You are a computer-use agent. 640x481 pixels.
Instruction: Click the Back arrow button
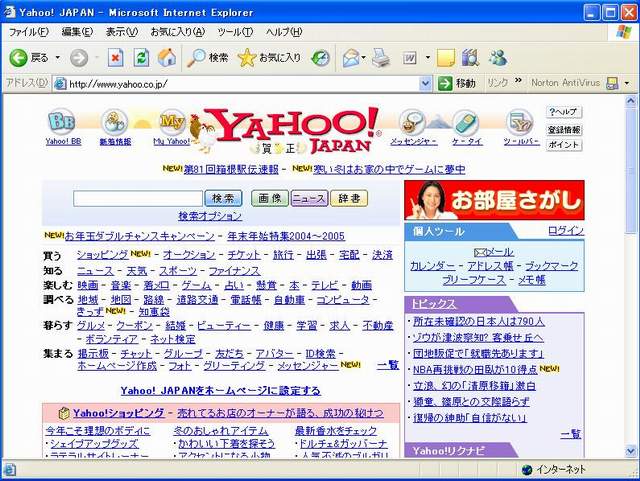18,58
